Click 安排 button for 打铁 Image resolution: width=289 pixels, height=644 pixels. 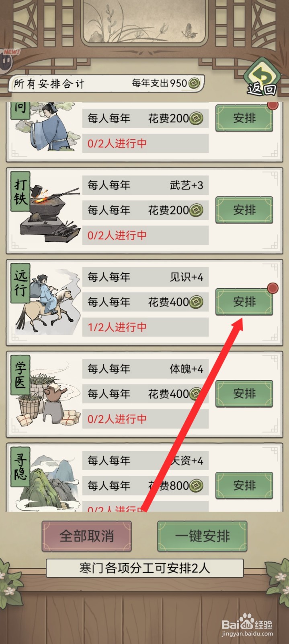click(x=244, y=210)
